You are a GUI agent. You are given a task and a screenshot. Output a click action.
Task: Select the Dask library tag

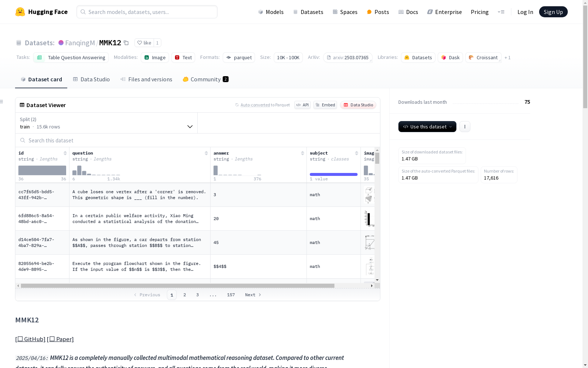pyautogui.click(x=450, y=57)
